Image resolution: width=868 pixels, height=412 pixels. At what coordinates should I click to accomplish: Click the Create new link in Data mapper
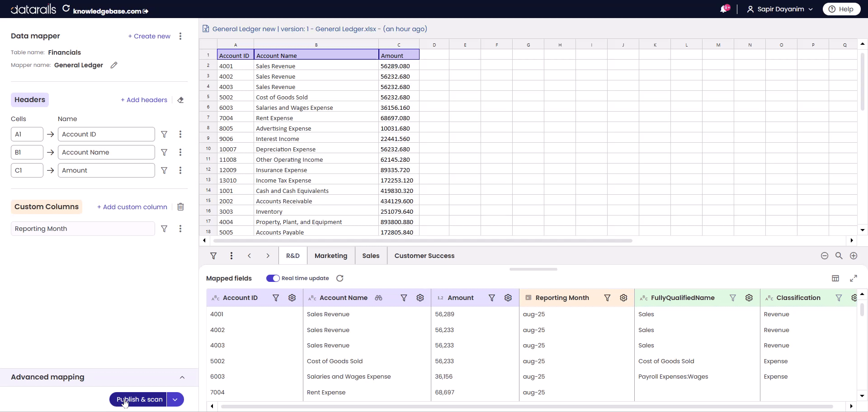[149, 36]
